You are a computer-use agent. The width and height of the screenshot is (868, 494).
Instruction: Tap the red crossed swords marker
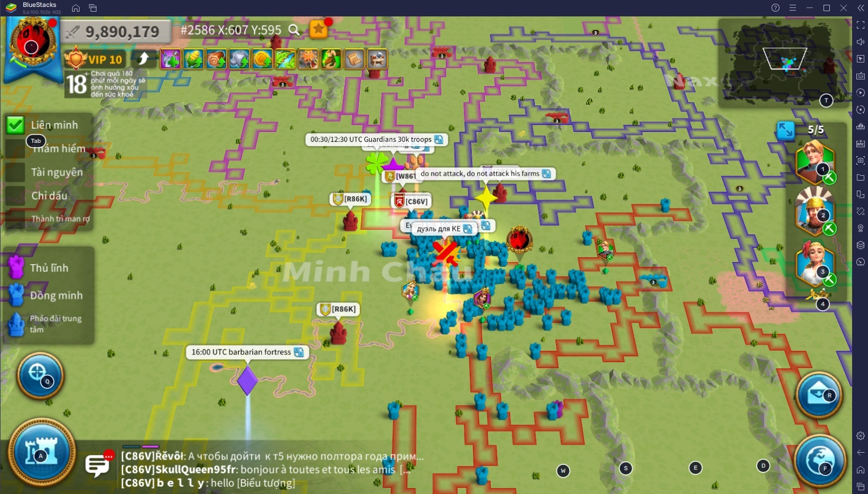[x=446, y=253]
